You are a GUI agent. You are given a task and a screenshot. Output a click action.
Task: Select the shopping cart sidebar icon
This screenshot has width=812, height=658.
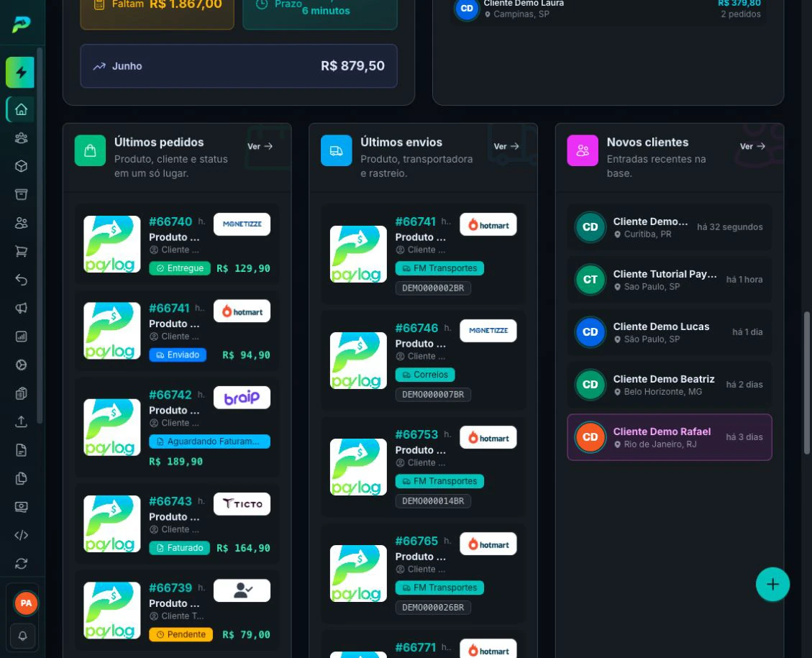click(x=21, y=252)
